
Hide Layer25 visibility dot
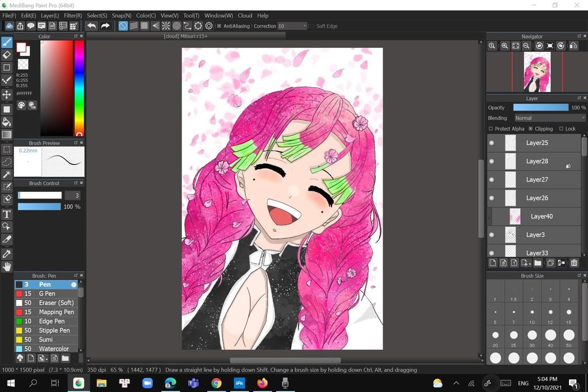coord(492,143)
